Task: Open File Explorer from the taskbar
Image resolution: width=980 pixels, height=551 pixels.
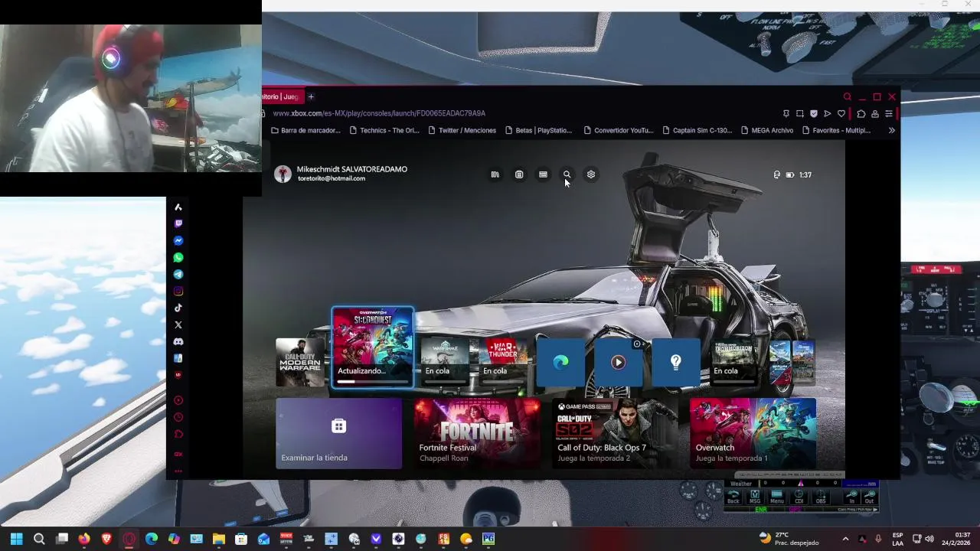Action: tap(219, 539)
